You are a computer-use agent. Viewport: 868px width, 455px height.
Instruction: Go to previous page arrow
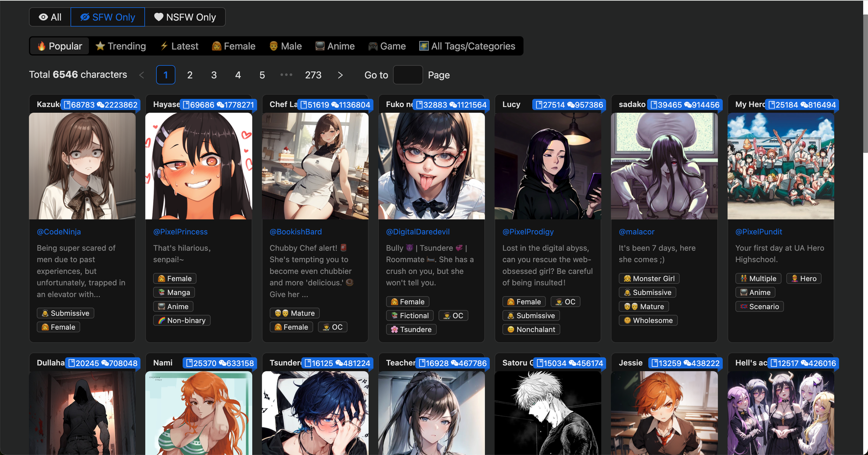[141, 75]
